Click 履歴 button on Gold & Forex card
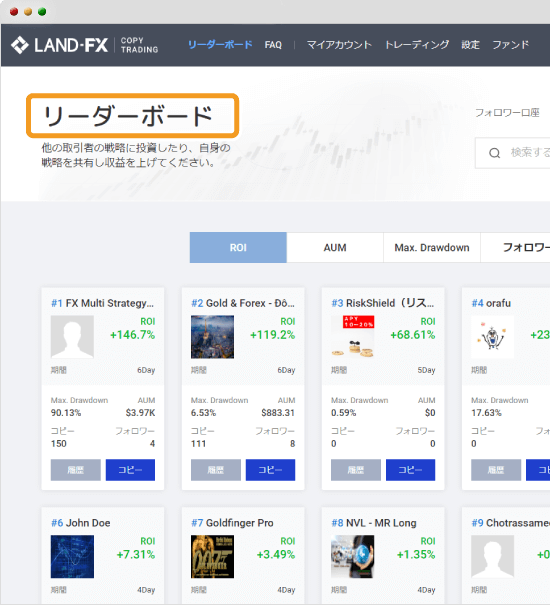Viewport: 550px width, 605px height. (x=216, y=470)
